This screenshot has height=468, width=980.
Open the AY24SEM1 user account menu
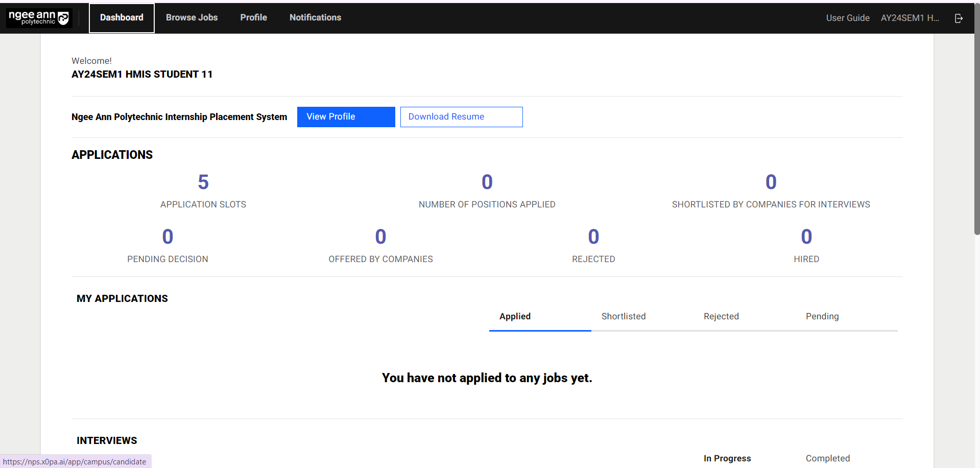click(910, 18)
